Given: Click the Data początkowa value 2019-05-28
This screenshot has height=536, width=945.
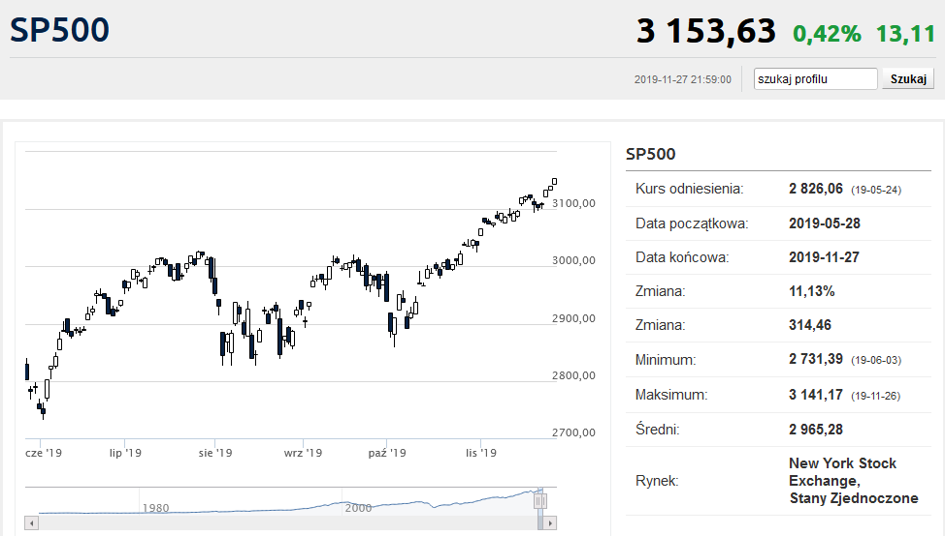Looking at the screenshot, I should (824, 224).
